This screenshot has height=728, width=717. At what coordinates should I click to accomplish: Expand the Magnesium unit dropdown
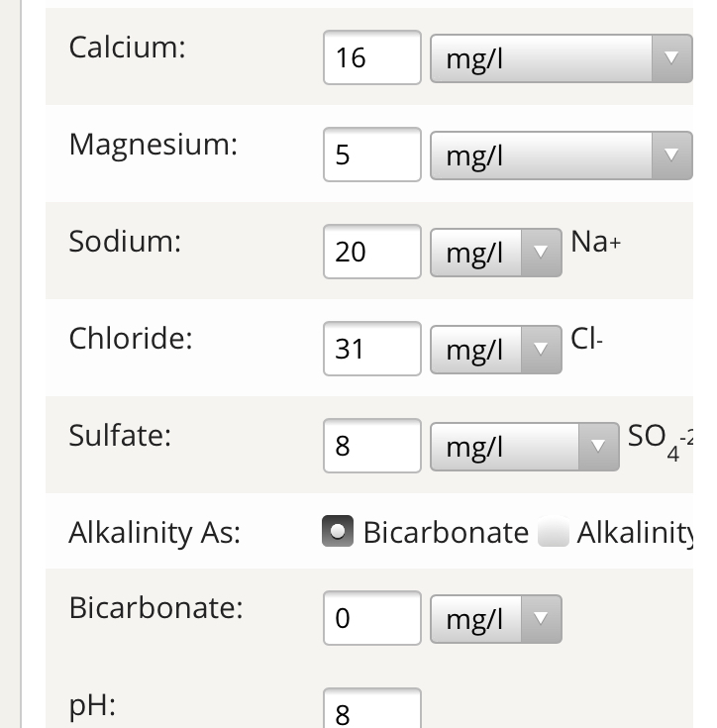561,155
